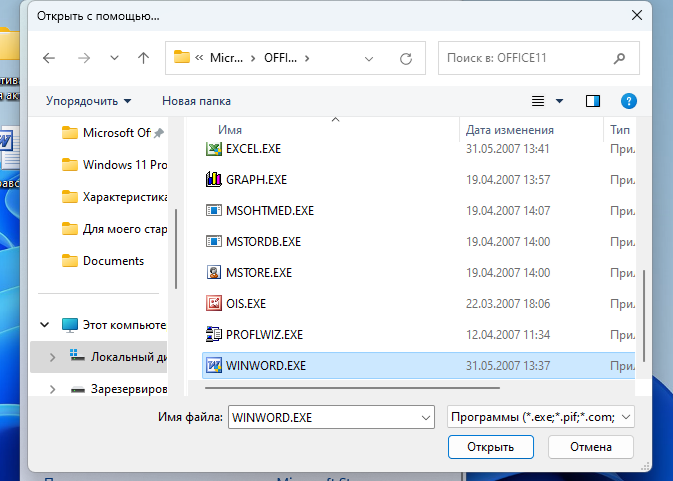Click the date 19.04.2007 13:57
The width and height of the screenshot is (673, 481).
(508, 180)
